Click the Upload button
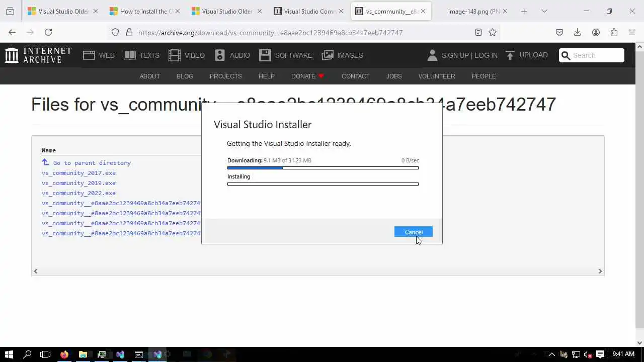The height and width of the screenshot is (362, 644). click(x=527, y=55)
